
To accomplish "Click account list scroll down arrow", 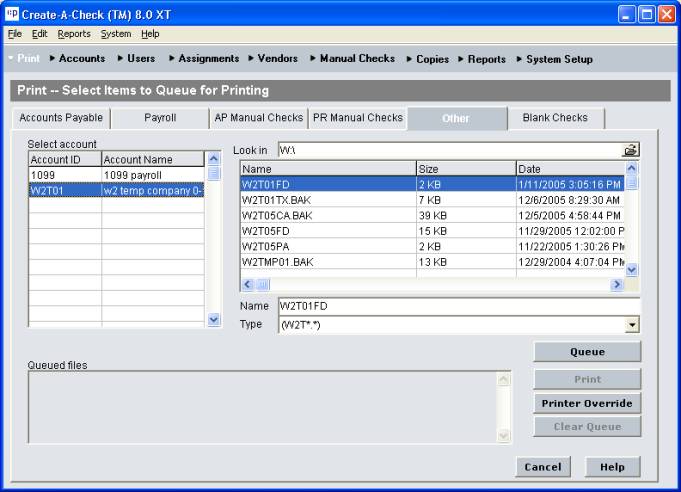I will 213,320.
